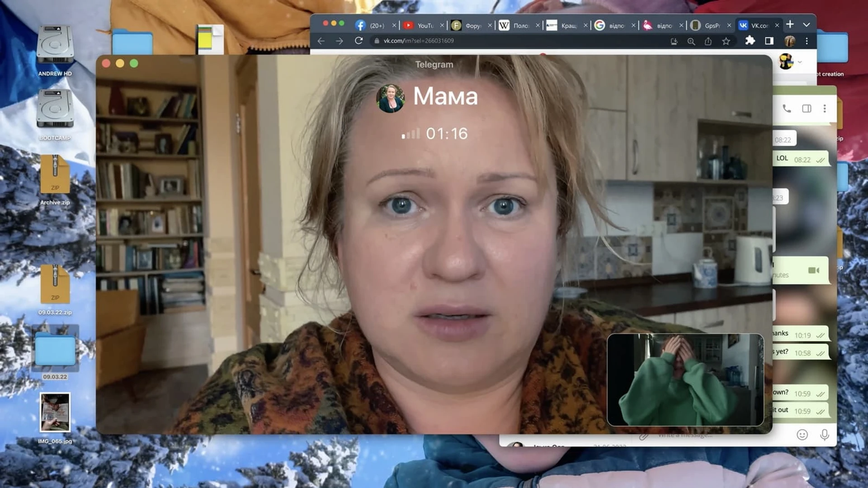
Task: Click the Мама contact name
Action: (445, 96)
